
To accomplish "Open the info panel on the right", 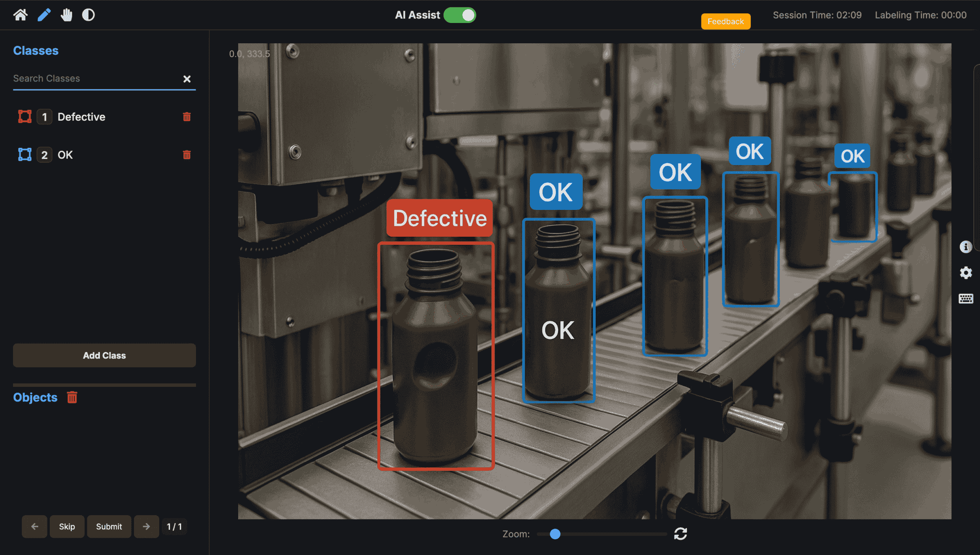I will 966,247.
